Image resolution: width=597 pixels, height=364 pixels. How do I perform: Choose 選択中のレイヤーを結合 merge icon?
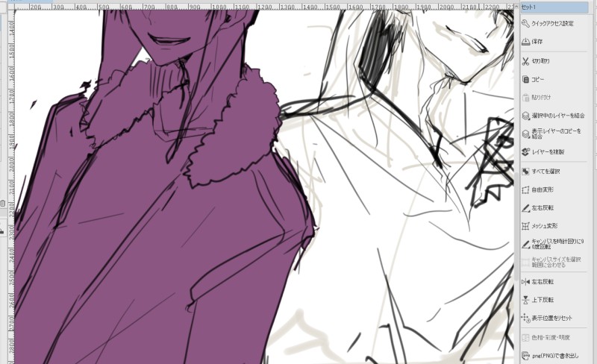tap(525, 116)
